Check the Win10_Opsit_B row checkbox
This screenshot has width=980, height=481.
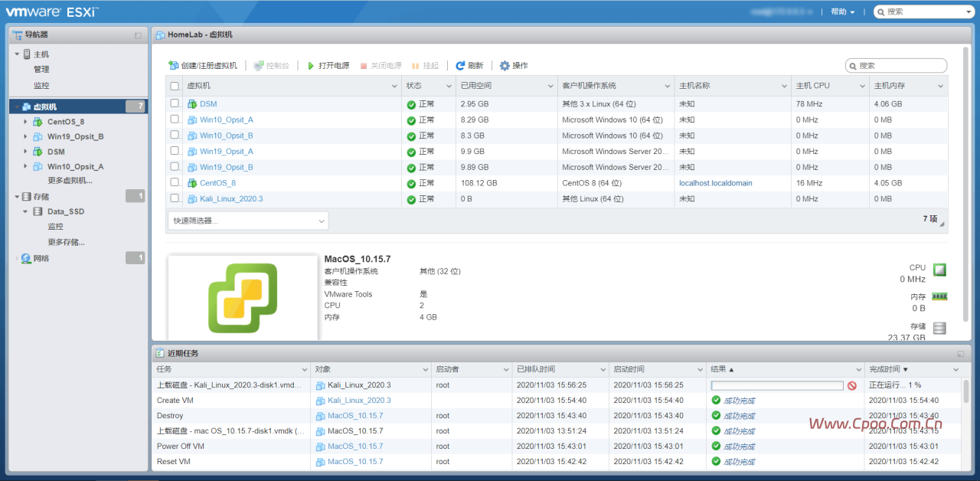(175, 135)
